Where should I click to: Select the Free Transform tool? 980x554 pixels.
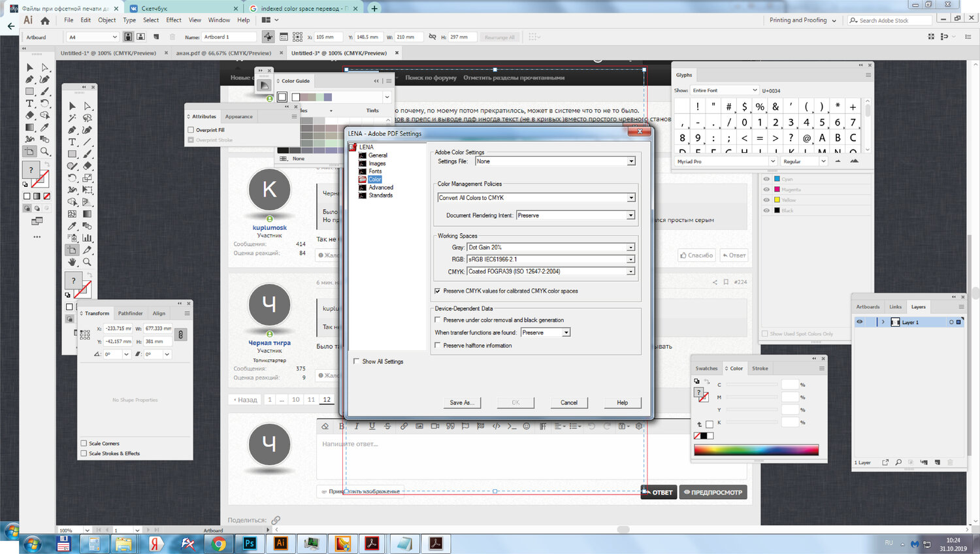[x=87, y=190]
